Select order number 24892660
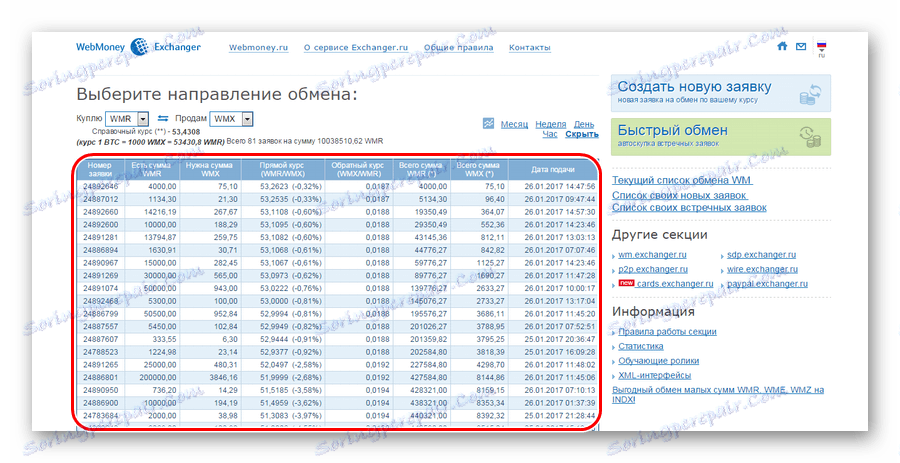Viewport: 900px width, 463px height. (x=100, y=212)
